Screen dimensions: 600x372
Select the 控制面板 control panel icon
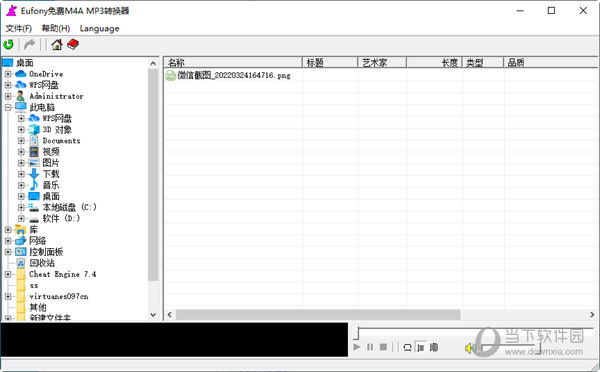[21, 252]
